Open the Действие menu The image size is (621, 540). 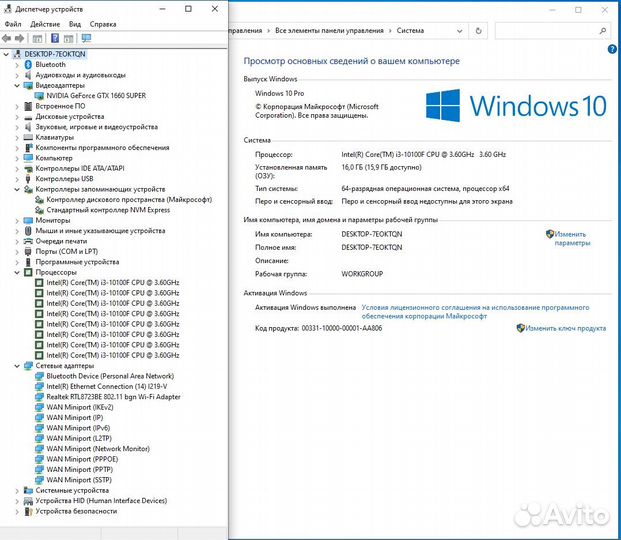coord(45,24)
